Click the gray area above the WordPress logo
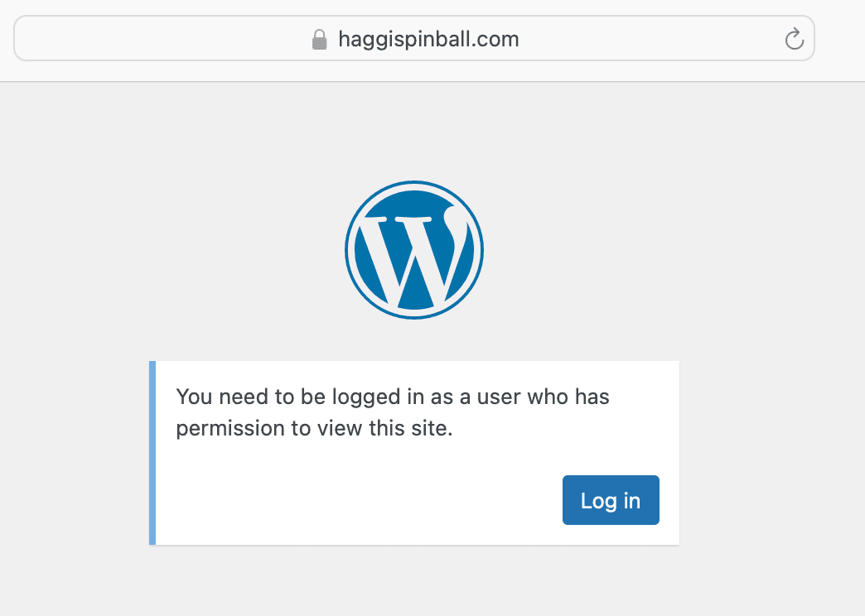This screenshot has height=616, width=865. pyautogui.click(x=414, y=132)
